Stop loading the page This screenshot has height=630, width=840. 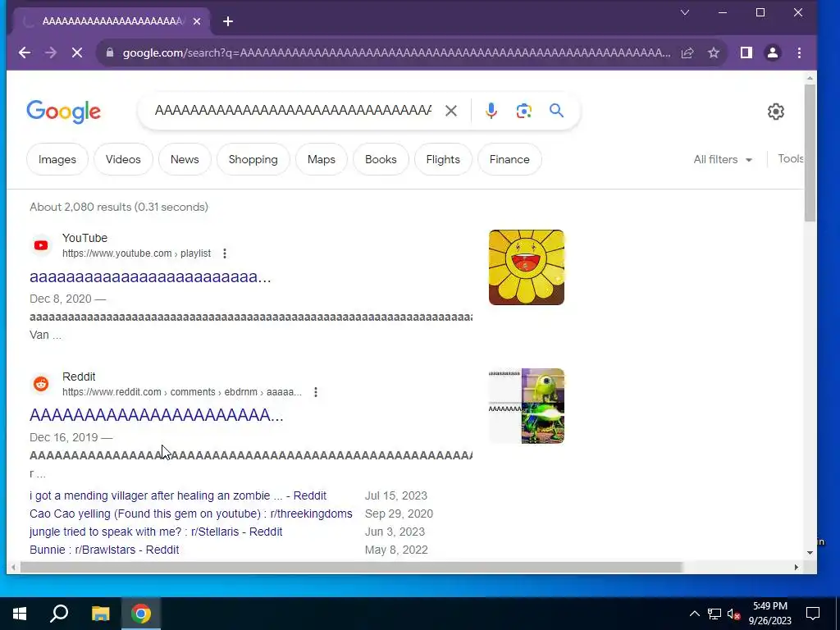pyautogui.click(x=77, y=52)
